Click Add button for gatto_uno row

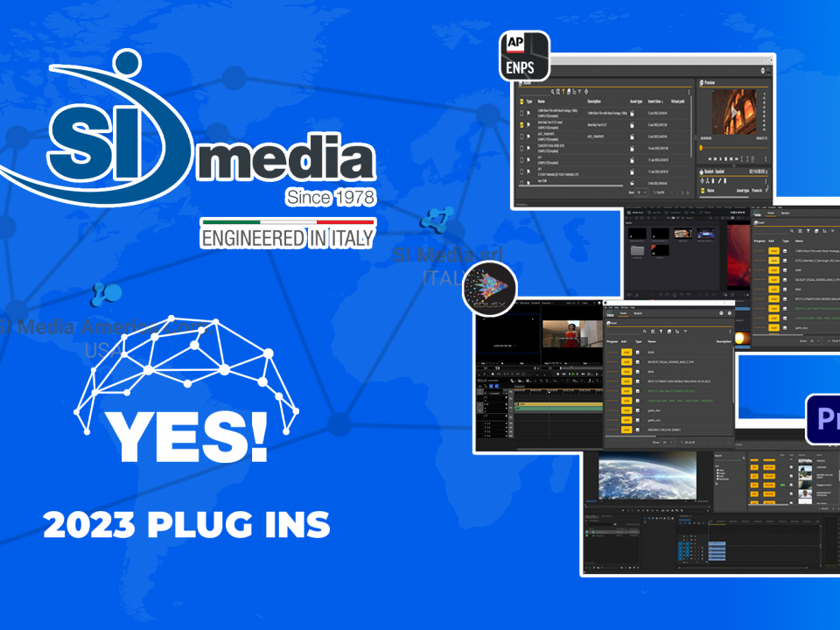[x=626, y=420]
